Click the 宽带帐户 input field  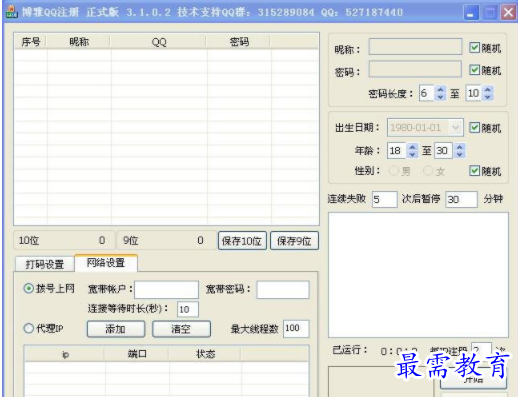166,289
